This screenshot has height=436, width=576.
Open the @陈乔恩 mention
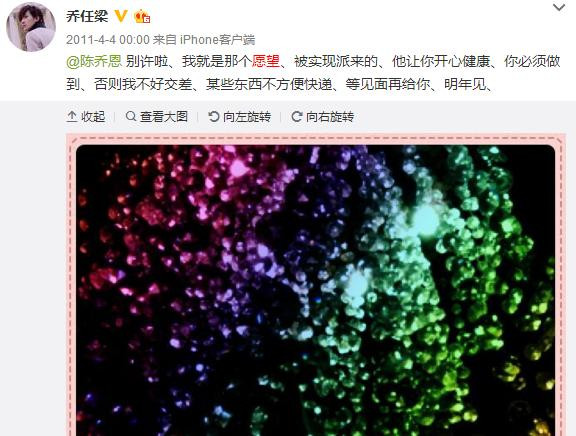(94, 61)
